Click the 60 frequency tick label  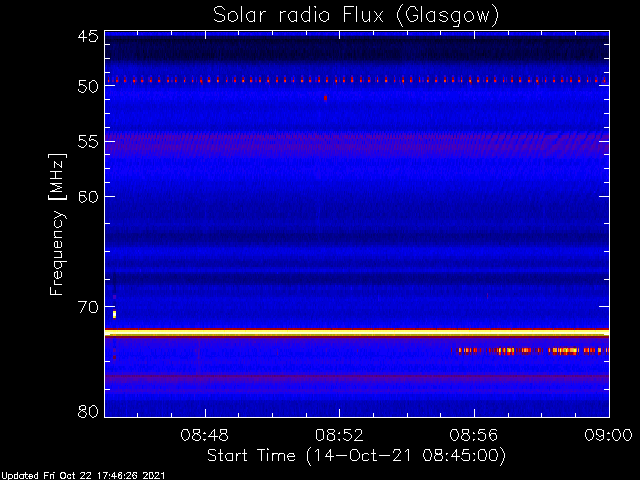point(88,197)
